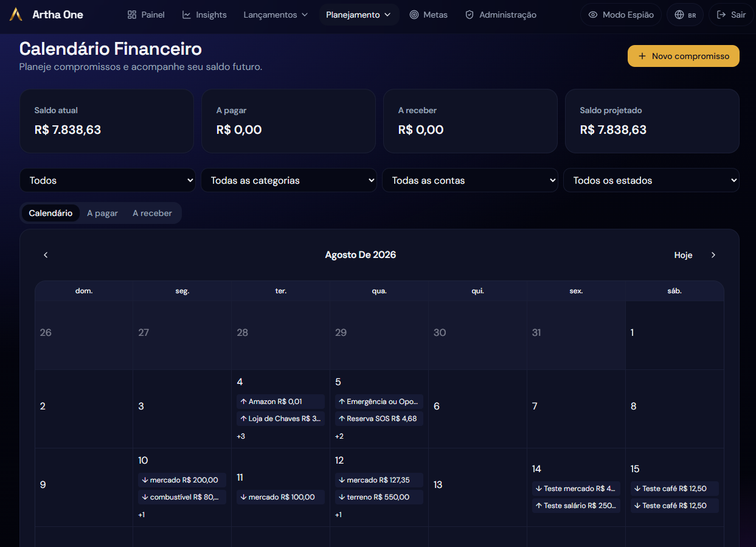Select day 13 in the calendar
The height and width of the screenshot is (547, 756).
pyautogui.click(x=477, y=487)
